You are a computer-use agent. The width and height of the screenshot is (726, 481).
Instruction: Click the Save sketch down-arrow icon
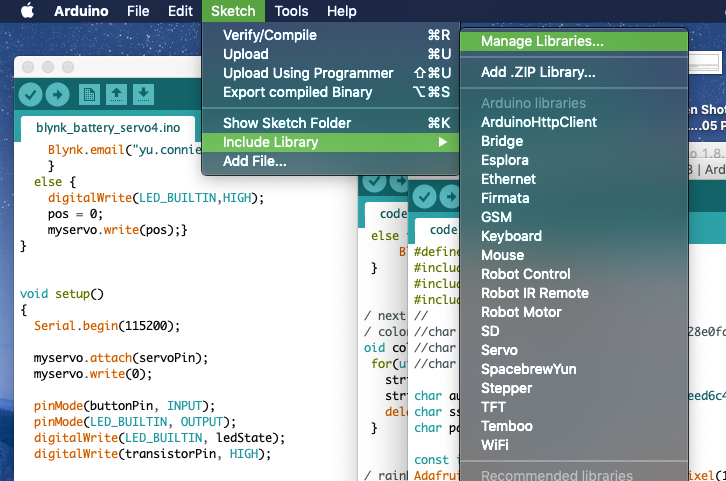click(x=144, y=95)
